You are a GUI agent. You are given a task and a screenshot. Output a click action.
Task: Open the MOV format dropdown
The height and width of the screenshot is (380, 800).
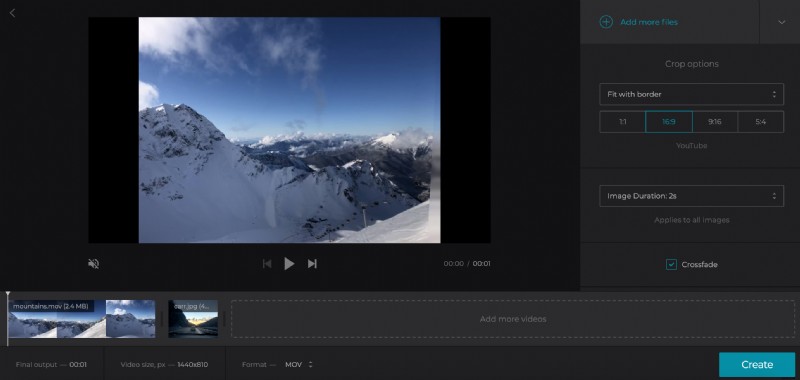tap(299, 365)
